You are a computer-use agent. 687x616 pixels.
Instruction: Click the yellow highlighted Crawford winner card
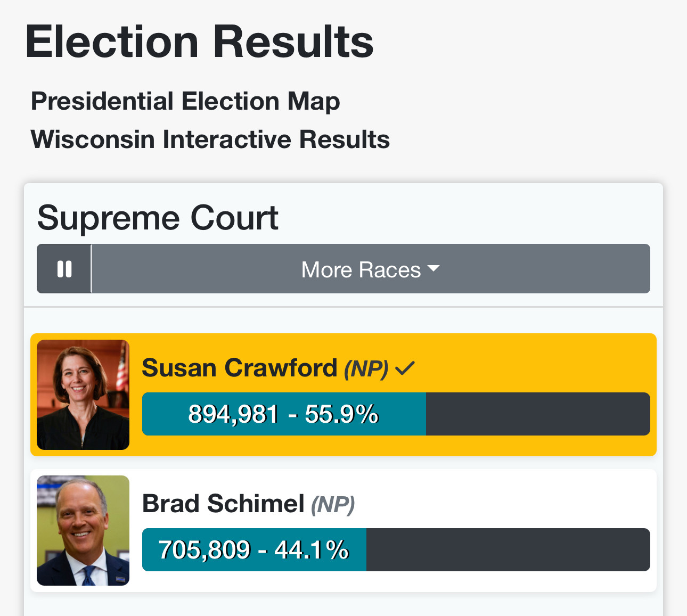click(x=343, y=395)
